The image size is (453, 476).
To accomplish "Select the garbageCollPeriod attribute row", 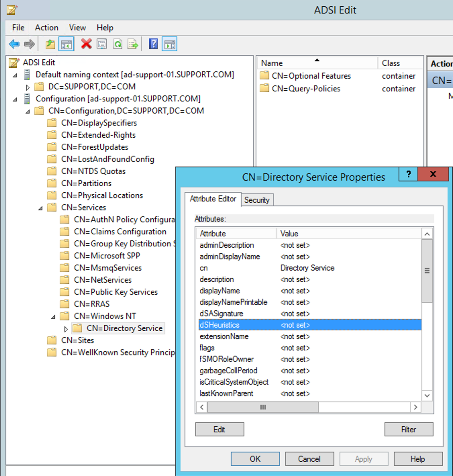I will click(229, 371).
